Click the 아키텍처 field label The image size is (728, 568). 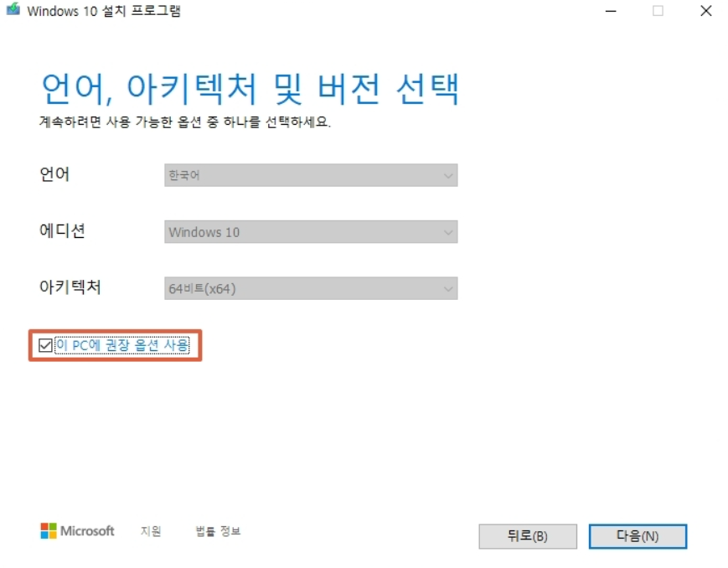(70, 287)
